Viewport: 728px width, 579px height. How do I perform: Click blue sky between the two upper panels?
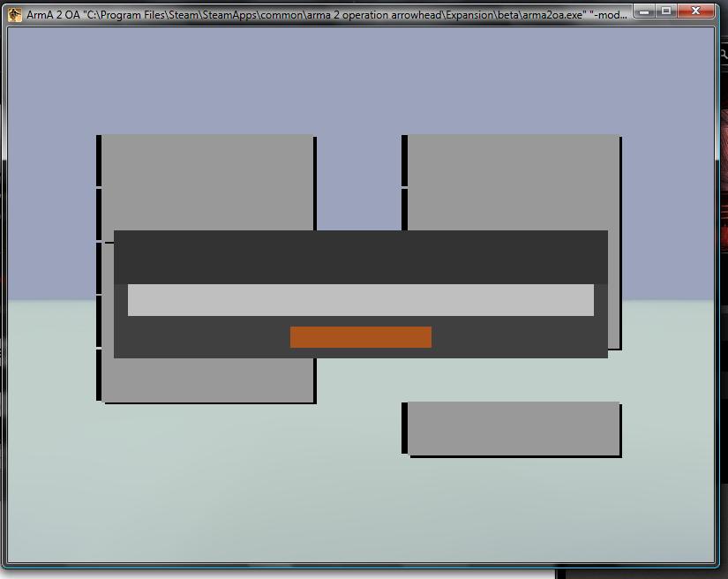click(358, 177)
